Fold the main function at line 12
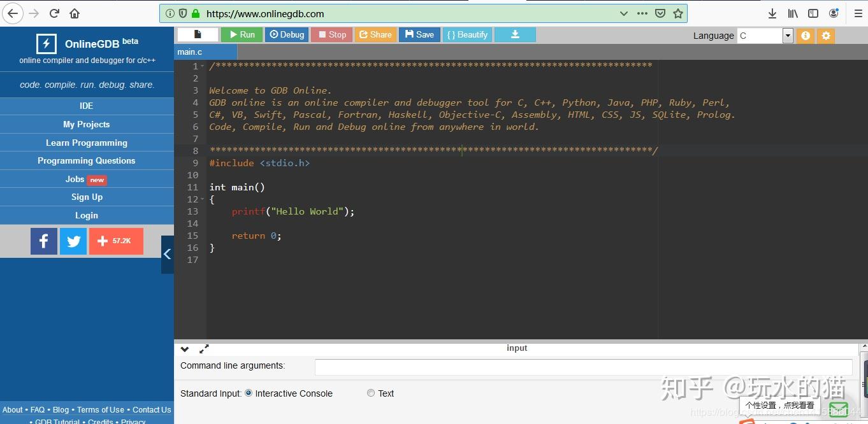Screen dimensions: 868x424 [x=203, y=200]
